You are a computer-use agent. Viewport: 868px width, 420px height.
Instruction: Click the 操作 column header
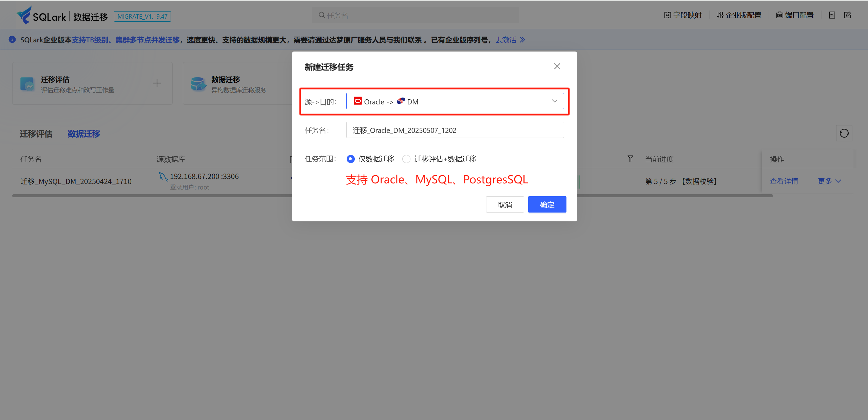(777, 159)
